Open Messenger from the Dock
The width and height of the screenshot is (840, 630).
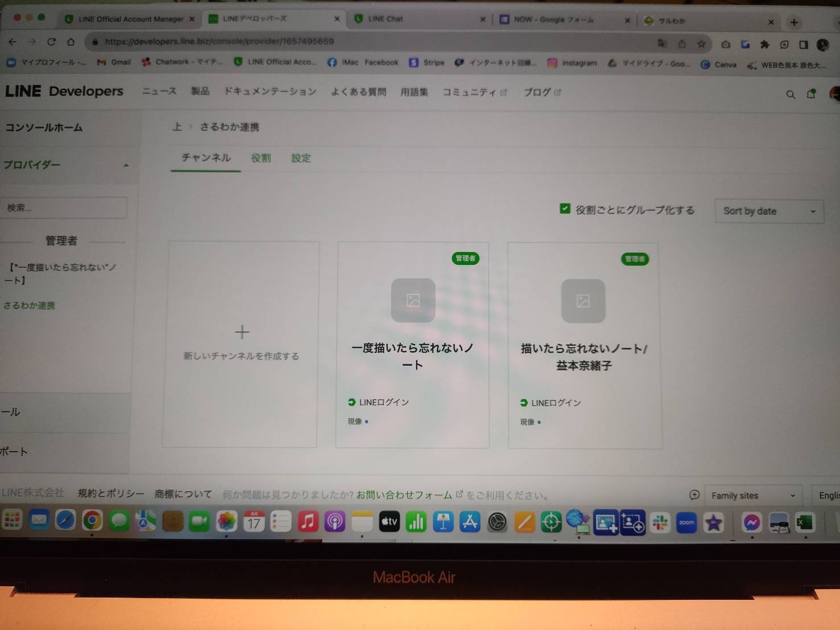[x=752, y=522]
